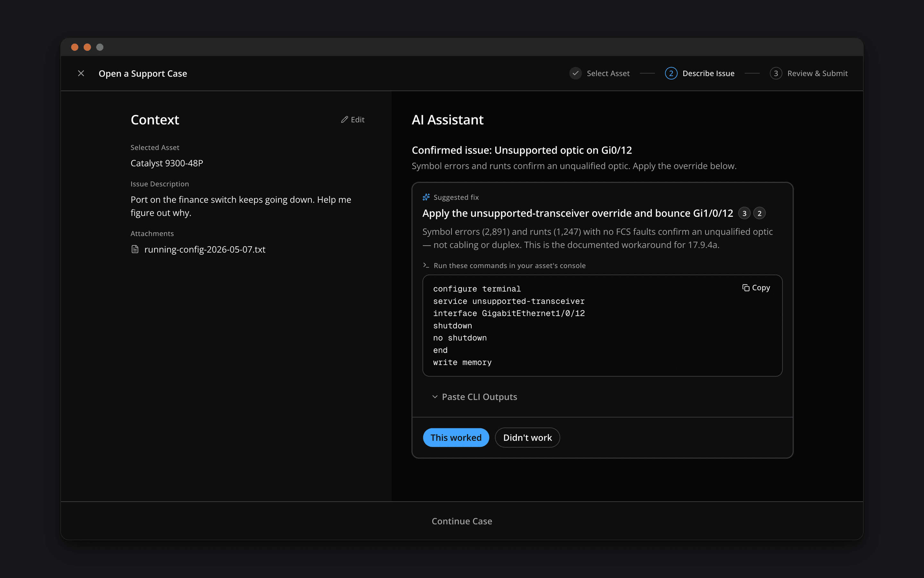Click the checkmark icon for Select Asset step
Screen dimensions: 924x578
(x=575, y=74)
